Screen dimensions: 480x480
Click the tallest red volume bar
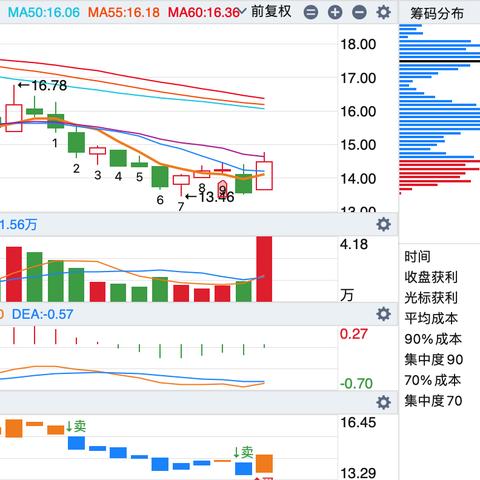[x=264, y=269]
